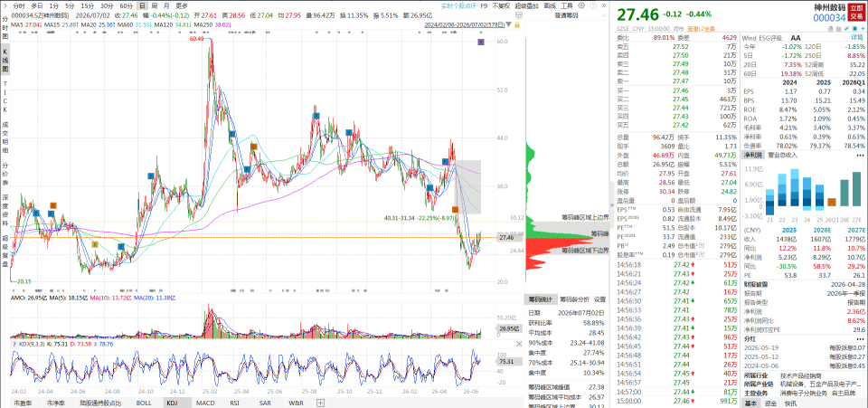
Task: Select 筹码统计 tab
Action: [540, 299]
